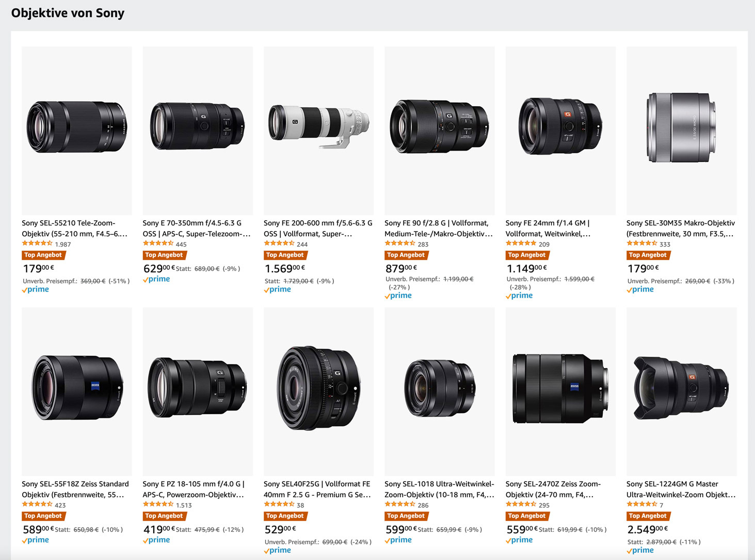Click the 879,00 € price

pos(401,269)
